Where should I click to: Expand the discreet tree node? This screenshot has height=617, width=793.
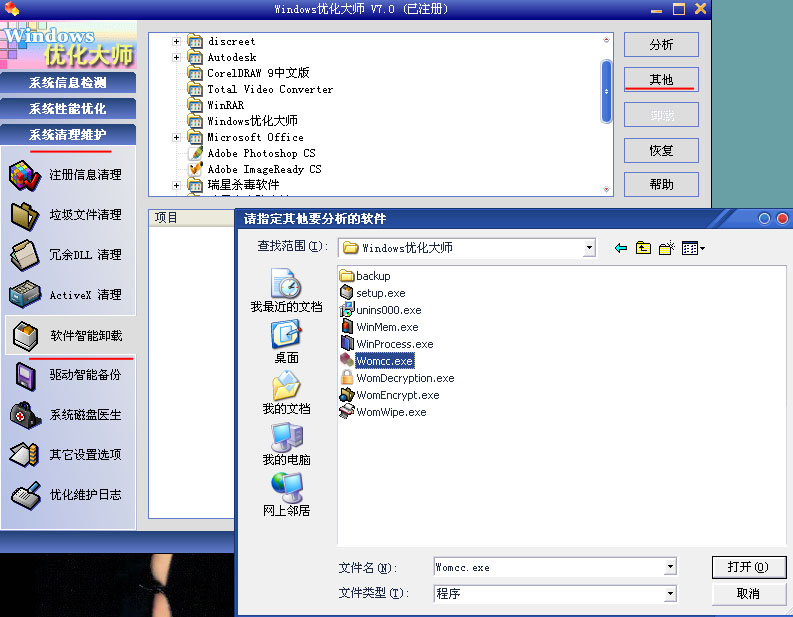[x=176, y=41]
